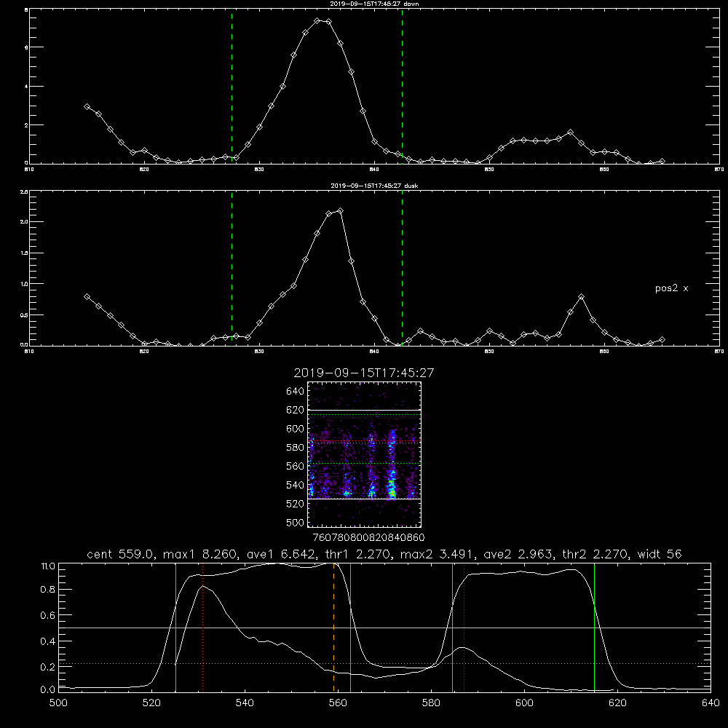Click the x-axis label 600 of bottom plot
The height and width of the screenshot is (728, 728).
(x=525, y=703)
